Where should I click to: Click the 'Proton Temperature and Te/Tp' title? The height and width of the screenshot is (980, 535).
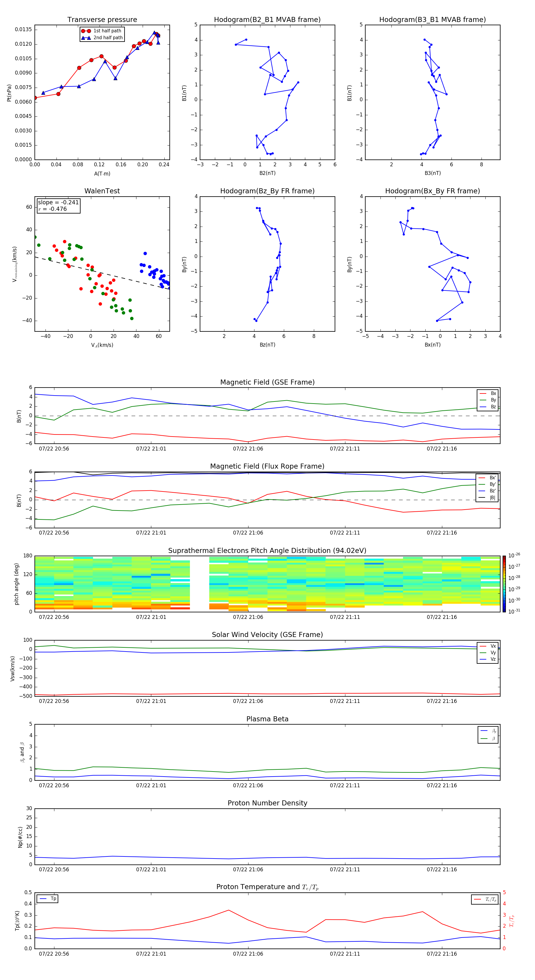tap(267, 887)
